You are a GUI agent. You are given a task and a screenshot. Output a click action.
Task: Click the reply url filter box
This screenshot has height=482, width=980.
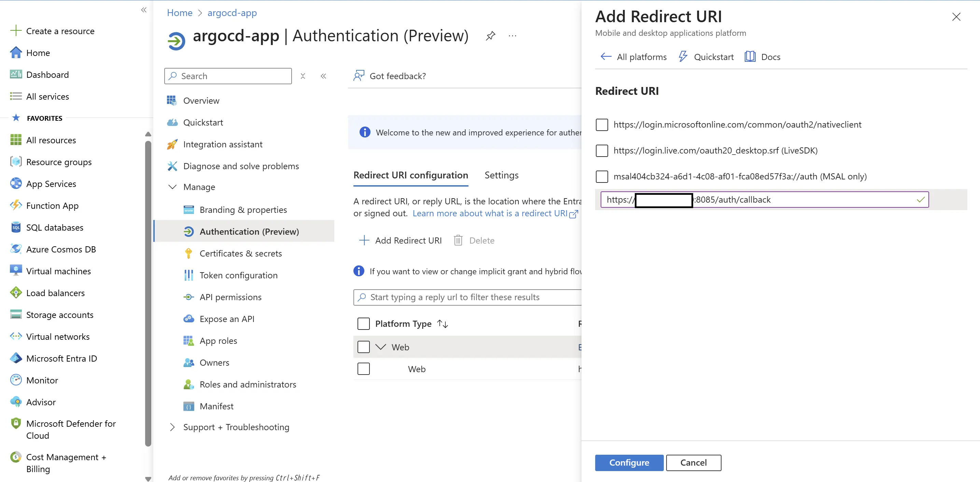[x=467, y=297]
